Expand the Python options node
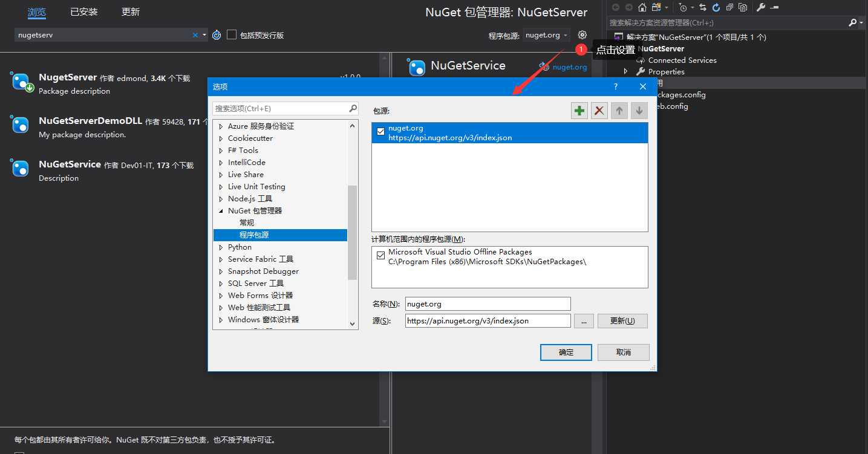868x454 pixels. (x=221, y=247)
